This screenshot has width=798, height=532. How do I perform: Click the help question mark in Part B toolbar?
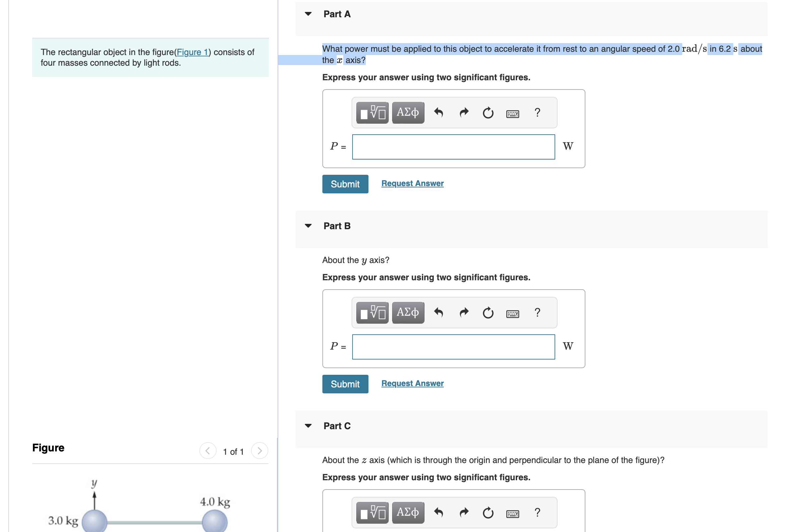click(x=537, y=312)
